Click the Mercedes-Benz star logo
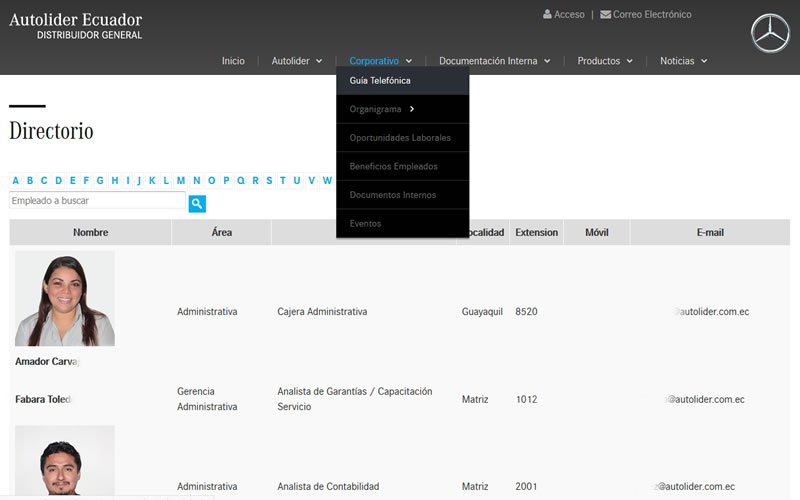The height and width of the screenshot is (500, 800). point(770,35)
